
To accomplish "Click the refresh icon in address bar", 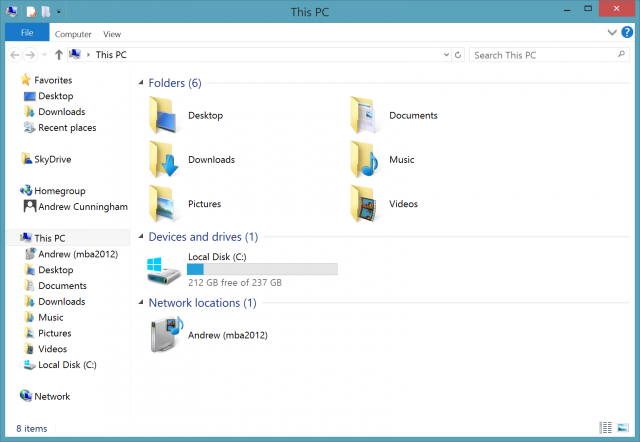I will (458, 55).
